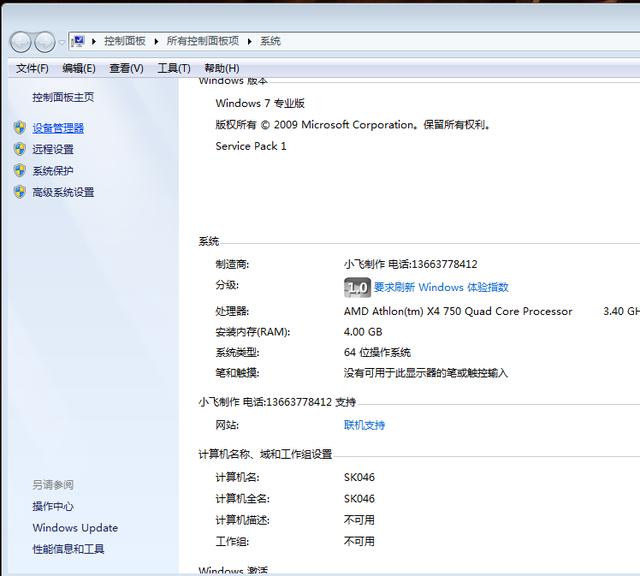Viewport: 640px width, 576px height.
Task: Open 控制面板主页 link
Action: (x=63, y=97)
